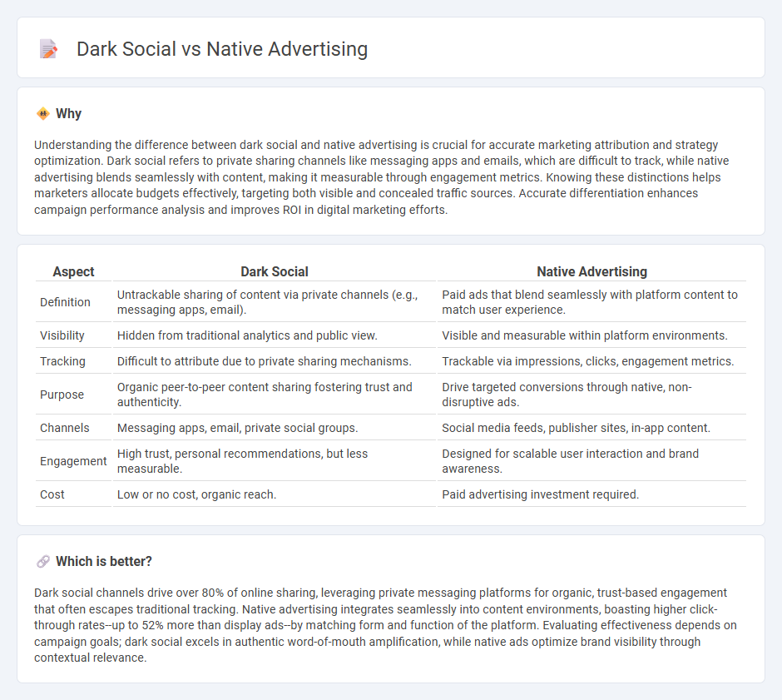The image size is (782, 700).
Task: Select the Purpose row label
Action: 62,395
